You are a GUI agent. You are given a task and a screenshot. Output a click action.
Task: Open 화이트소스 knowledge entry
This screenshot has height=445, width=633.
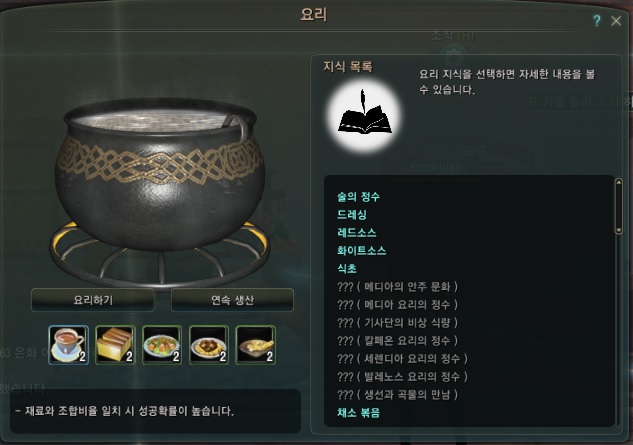pyautogui.click(x=361, y=251)
